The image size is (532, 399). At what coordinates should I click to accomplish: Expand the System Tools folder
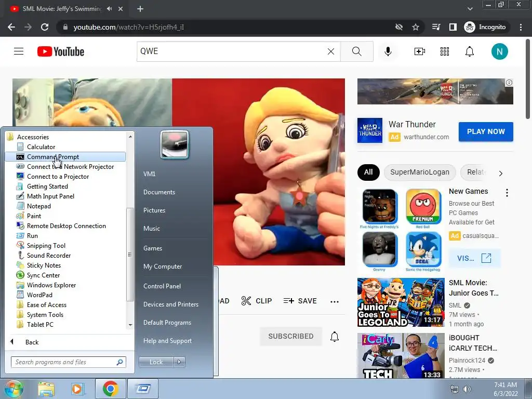[65, 314]
